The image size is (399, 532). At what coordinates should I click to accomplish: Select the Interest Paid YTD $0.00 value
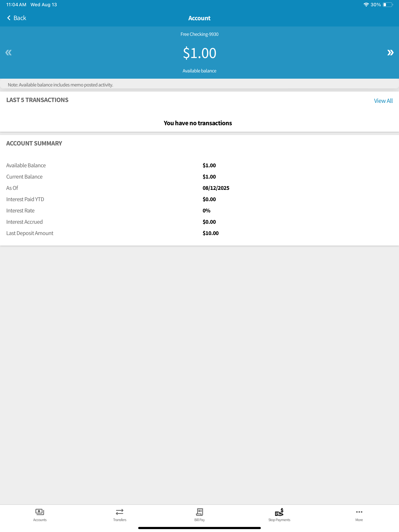click(x=209, y=199)
